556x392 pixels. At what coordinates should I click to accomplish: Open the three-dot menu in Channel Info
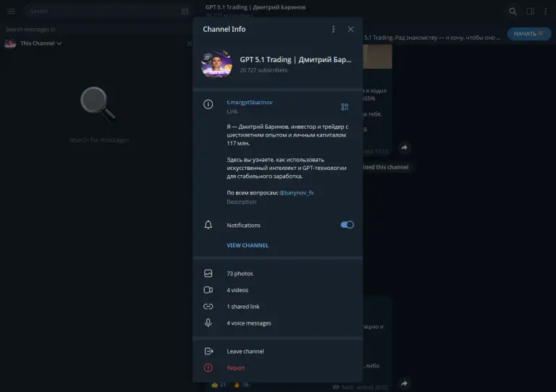(x=333, y=30)
